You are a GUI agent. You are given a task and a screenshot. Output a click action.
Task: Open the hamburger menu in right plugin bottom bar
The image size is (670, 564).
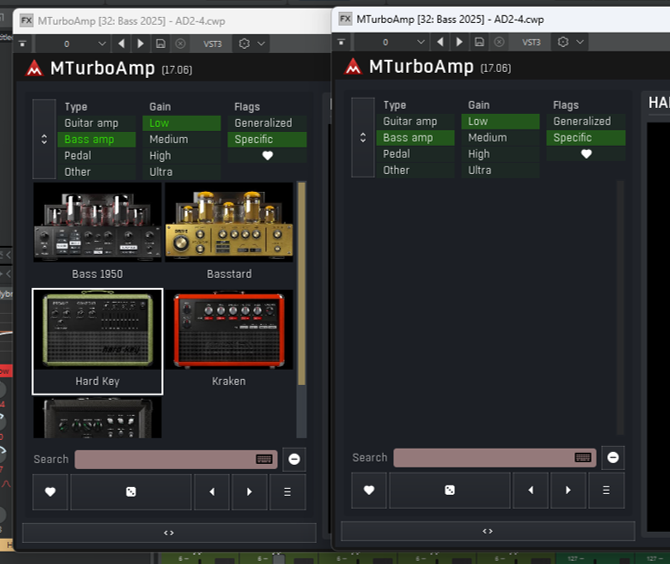point(606,490)
